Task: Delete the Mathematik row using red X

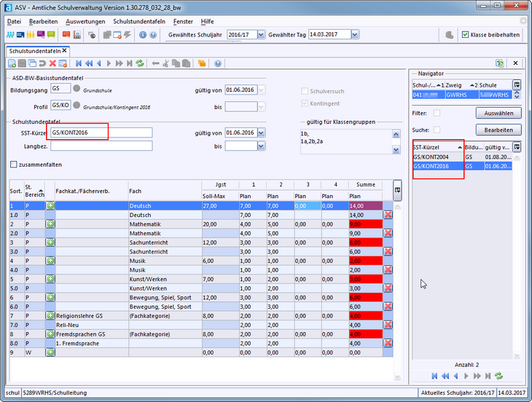Action: [388, 233]
